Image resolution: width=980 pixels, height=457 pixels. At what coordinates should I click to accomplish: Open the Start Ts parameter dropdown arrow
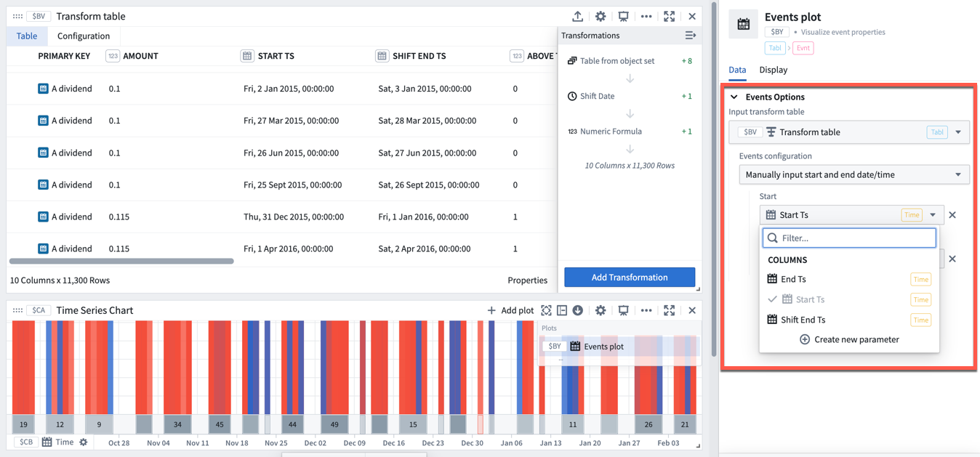pos(933,215)
